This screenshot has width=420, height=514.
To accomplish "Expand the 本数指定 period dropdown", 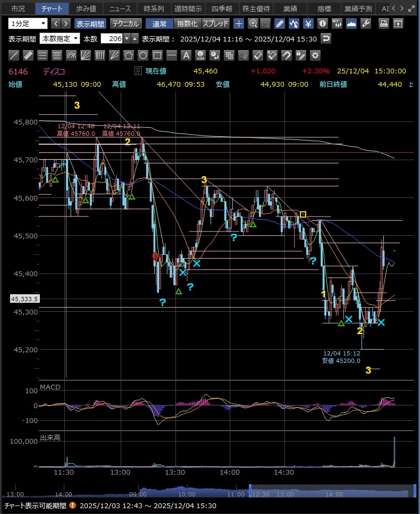I will (60, 39).
